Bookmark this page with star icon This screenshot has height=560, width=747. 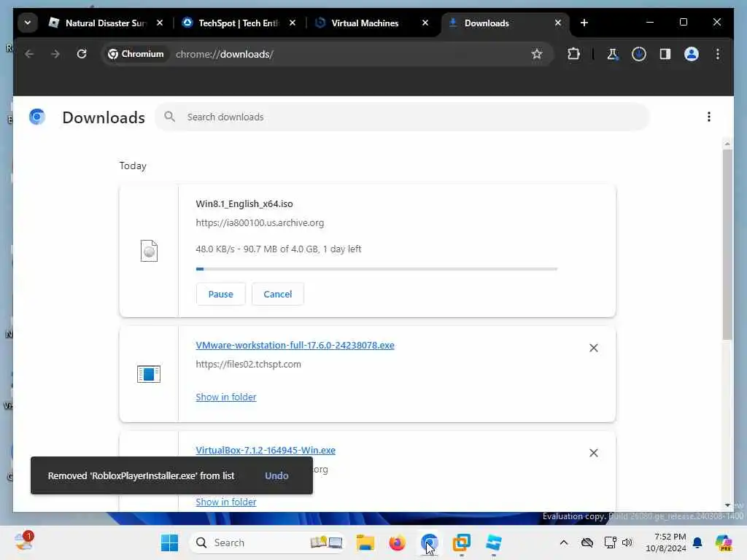537,54
